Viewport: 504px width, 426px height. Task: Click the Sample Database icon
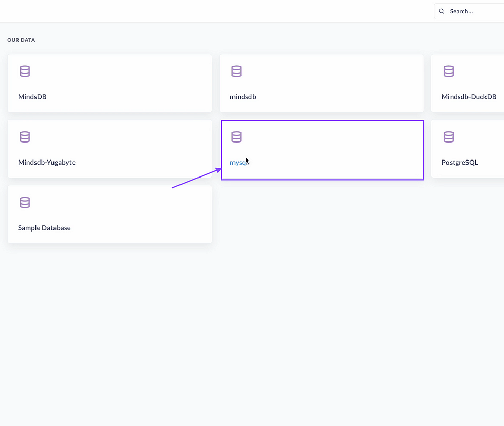click(x=25, y=203)
